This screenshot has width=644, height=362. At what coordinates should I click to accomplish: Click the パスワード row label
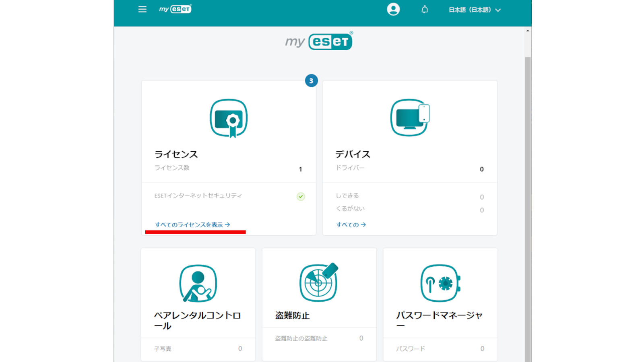pyautogui.click(x=411, y=349)
